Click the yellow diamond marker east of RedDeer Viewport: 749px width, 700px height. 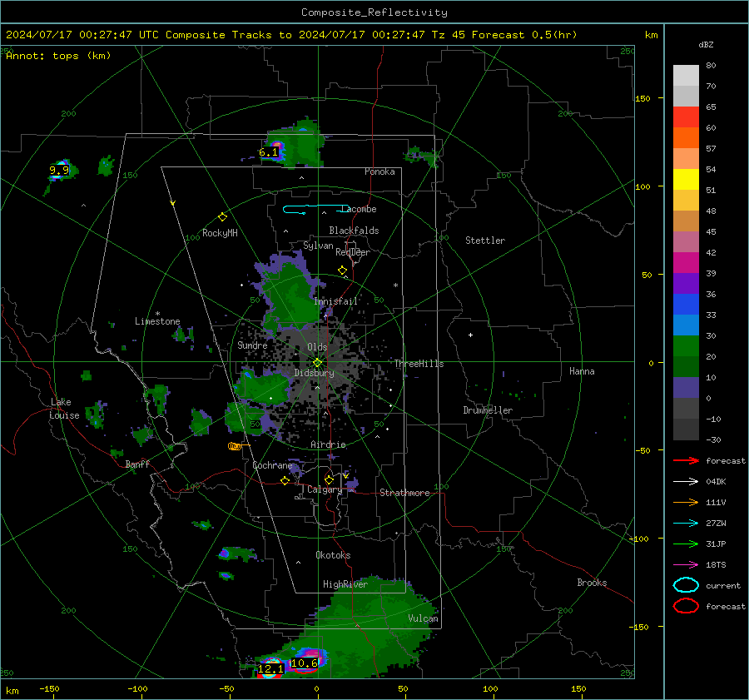342,271
